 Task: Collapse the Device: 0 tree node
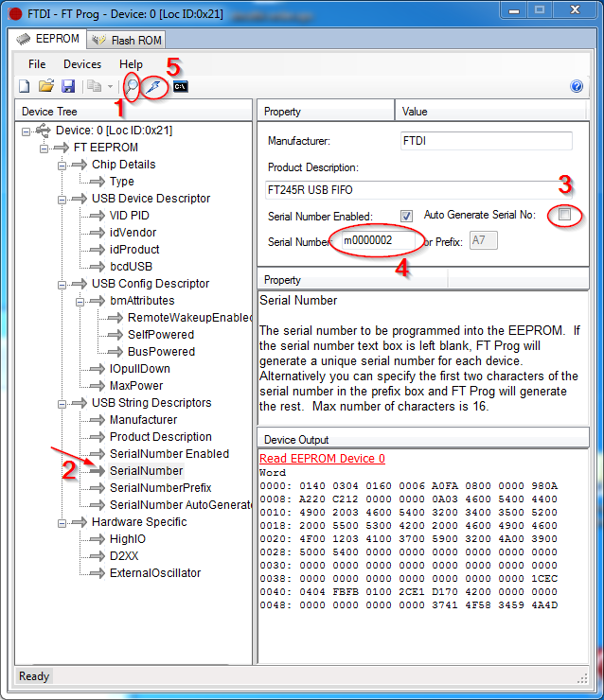point(26,131)
